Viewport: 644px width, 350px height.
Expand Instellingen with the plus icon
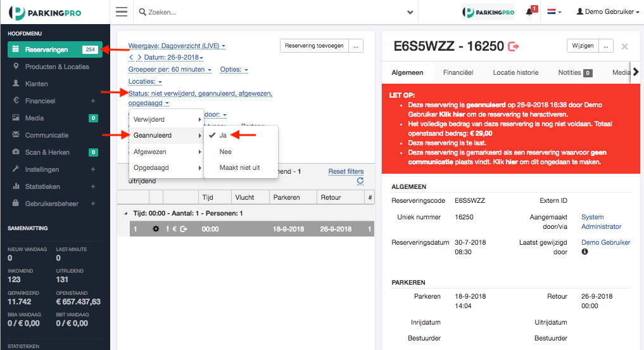click(x=93, y=169)
